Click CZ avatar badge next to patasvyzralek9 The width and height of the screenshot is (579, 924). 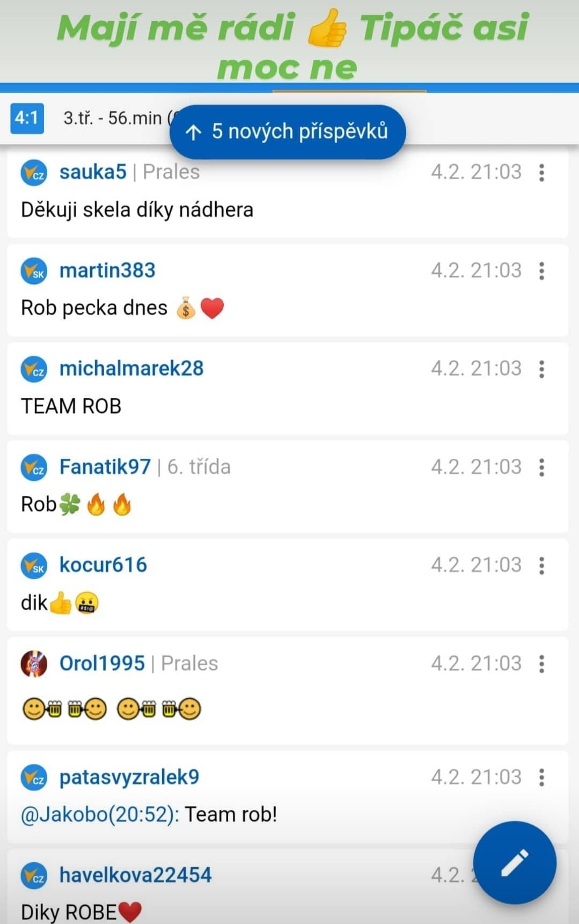pos(34,777)
